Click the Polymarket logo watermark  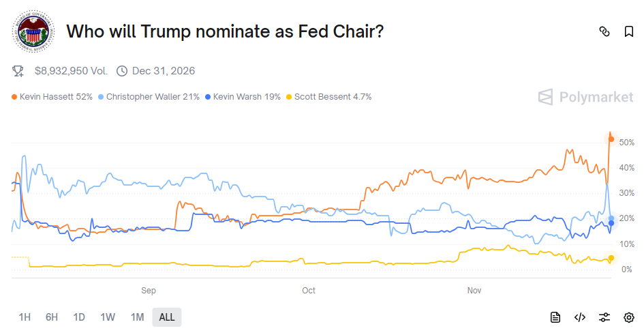tap(585, 97)
